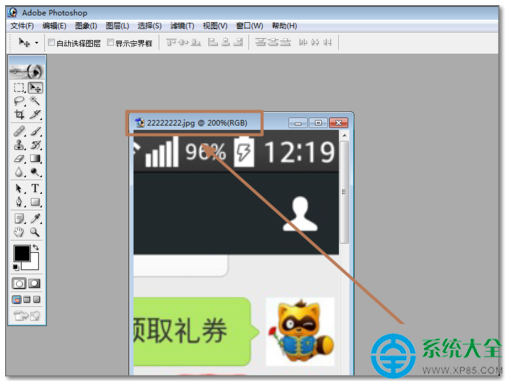This screenshot has width=505, height=381.
Task: Switch to Quick Mask Mode
Action: [x=34, y=283]
